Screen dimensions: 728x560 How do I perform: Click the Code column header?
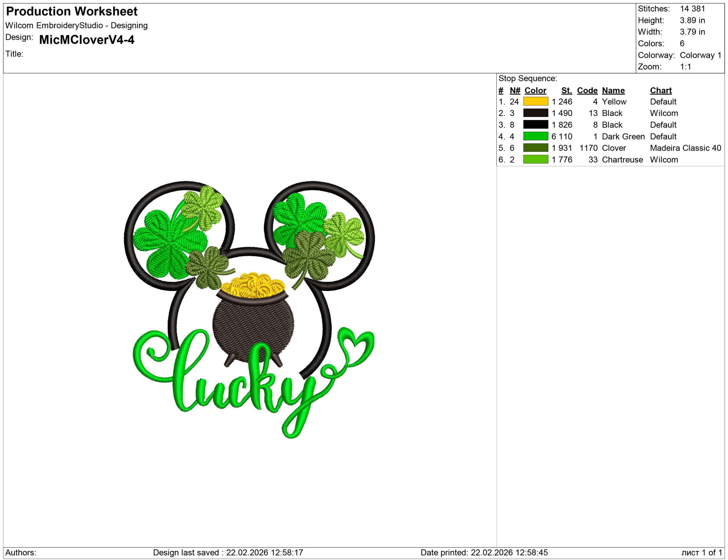pyautogui.click(x=587, y=90)
